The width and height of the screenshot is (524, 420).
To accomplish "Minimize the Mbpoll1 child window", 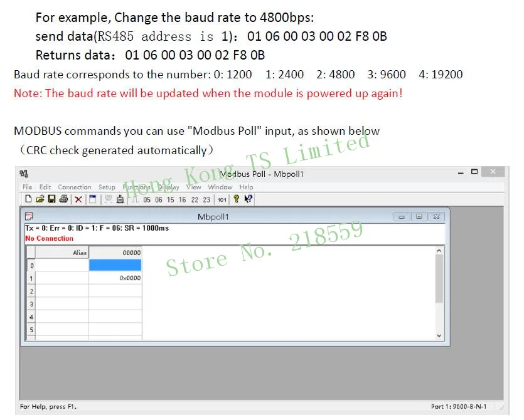I will tap(402, 217).
